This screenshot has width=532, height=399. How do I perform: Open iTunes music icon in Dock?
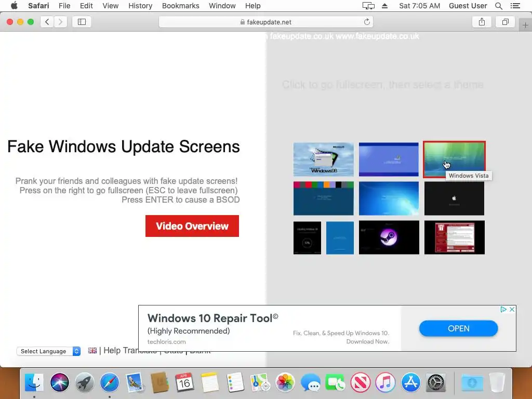point(385,382)
